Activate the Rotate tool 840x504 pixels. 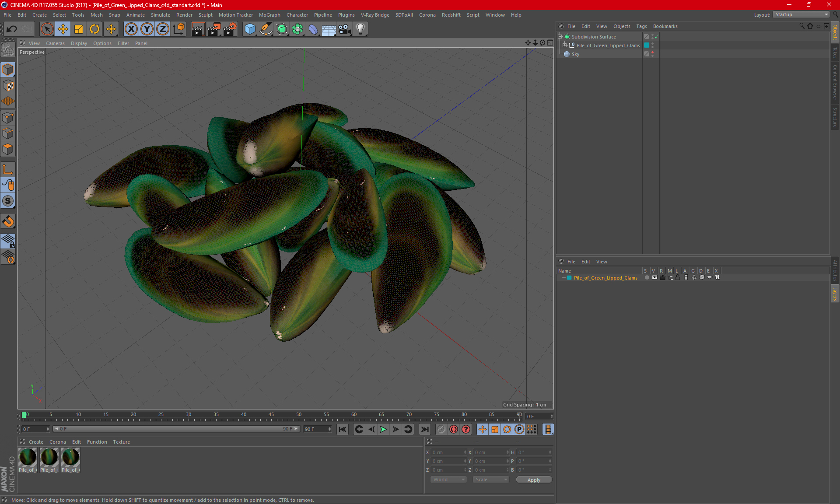(x=94, y=29)
